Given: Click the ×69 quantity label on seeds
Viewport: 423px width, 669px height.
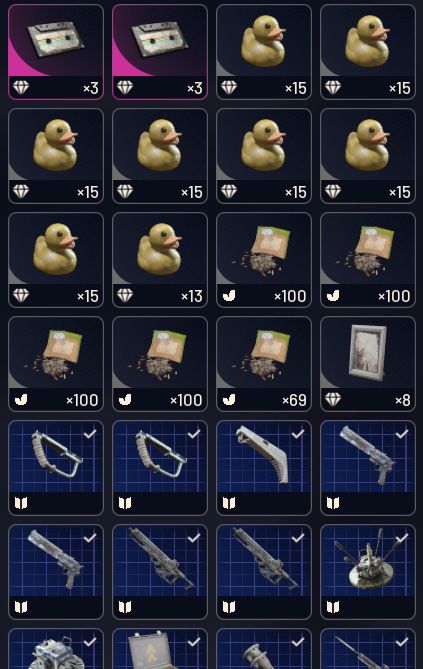Looking at the screenshot, I should (x=295, y=400).
